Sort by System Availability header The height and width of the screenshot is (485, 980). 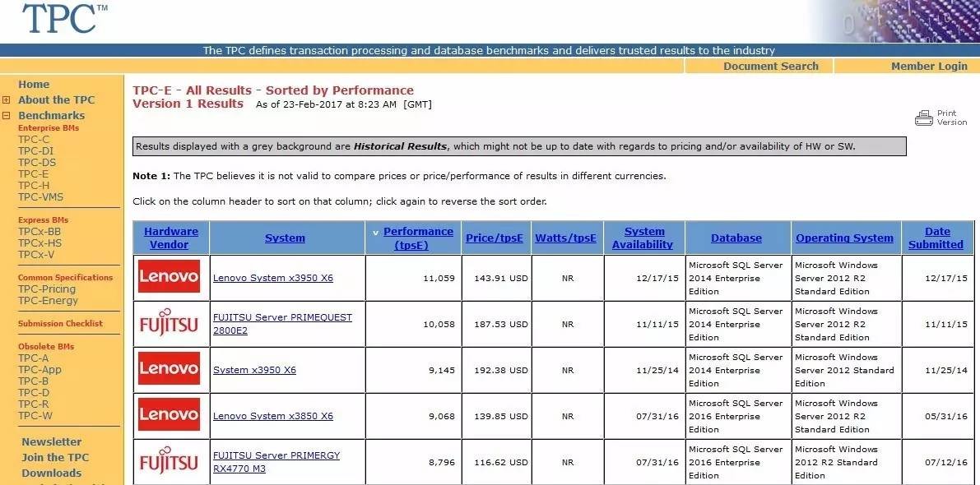pyautogui.click(x=643, y=238)
